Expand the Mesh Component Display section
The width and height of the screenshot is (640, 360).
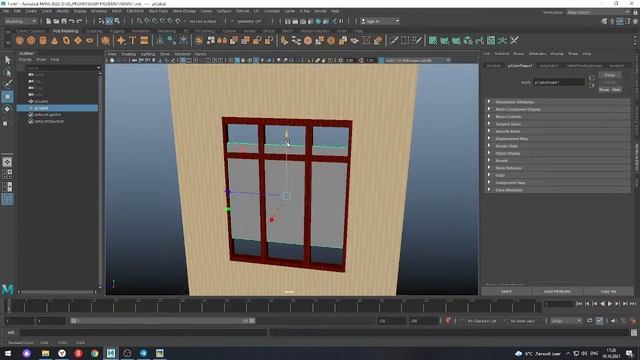558,109
